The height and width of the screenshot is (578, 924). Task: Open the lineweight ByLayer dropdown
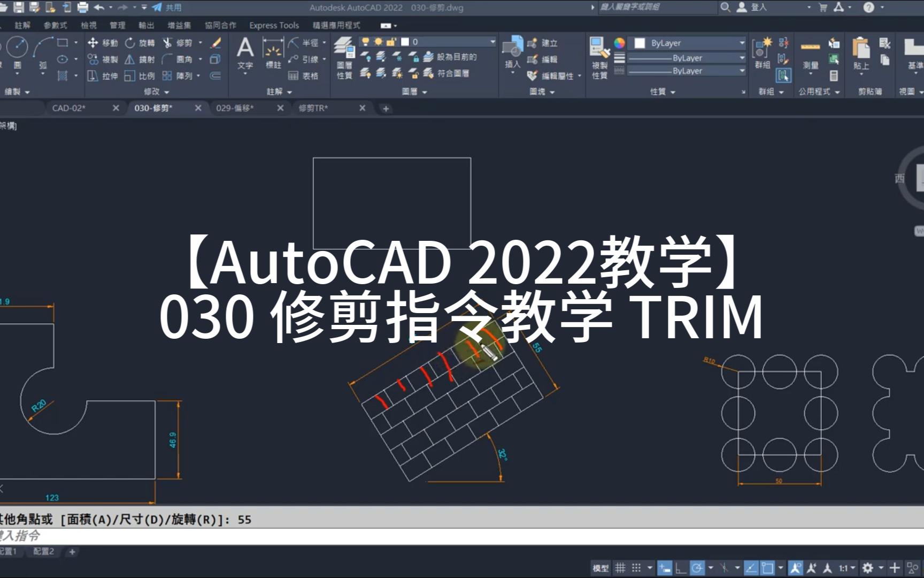click(687, 58)
